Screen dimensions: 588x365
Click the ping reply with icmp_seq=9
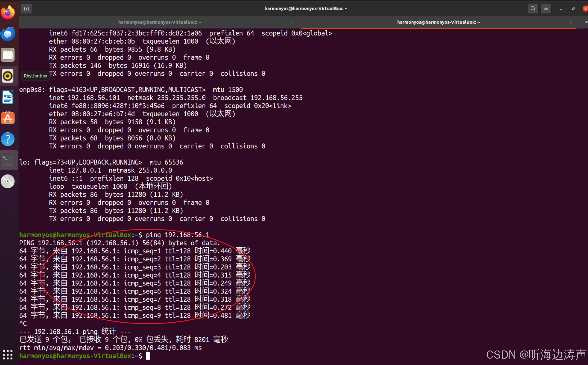pyautogui.click(x=135, y=315)
